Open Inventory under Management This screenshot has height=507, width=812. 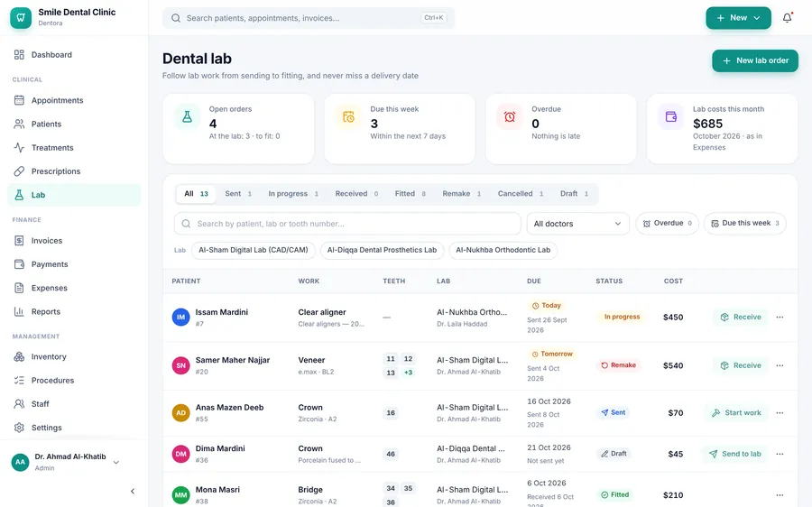click(74, 356)
